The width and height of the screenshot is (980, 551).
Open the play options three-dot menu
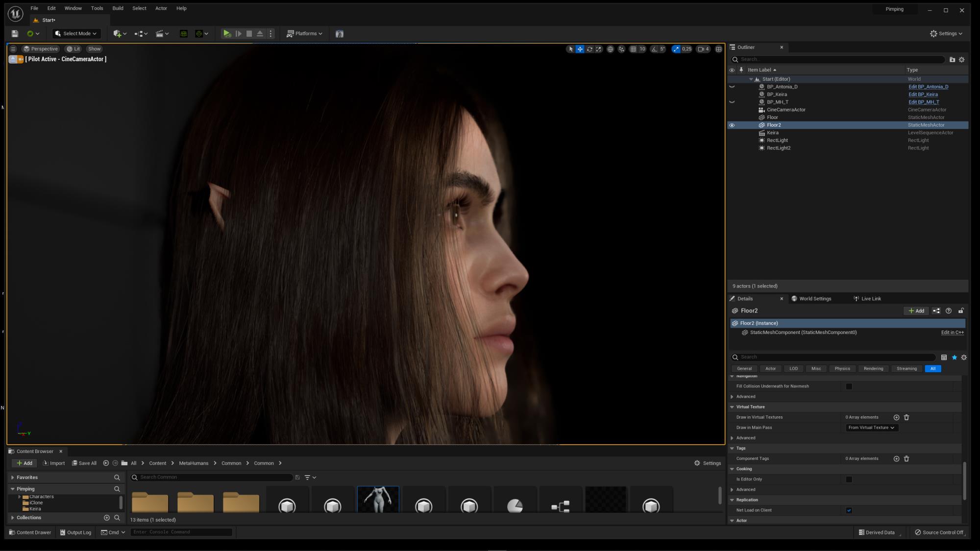click(x=270, y=34)
